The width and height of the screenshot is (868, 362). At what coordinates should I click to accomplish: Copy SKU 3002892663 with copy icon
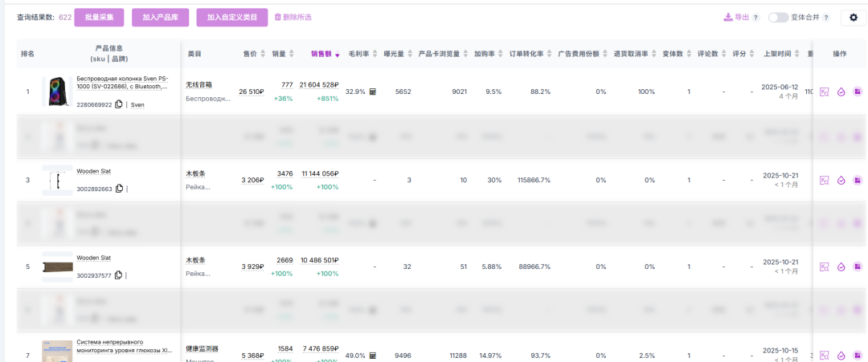(119, 189)
